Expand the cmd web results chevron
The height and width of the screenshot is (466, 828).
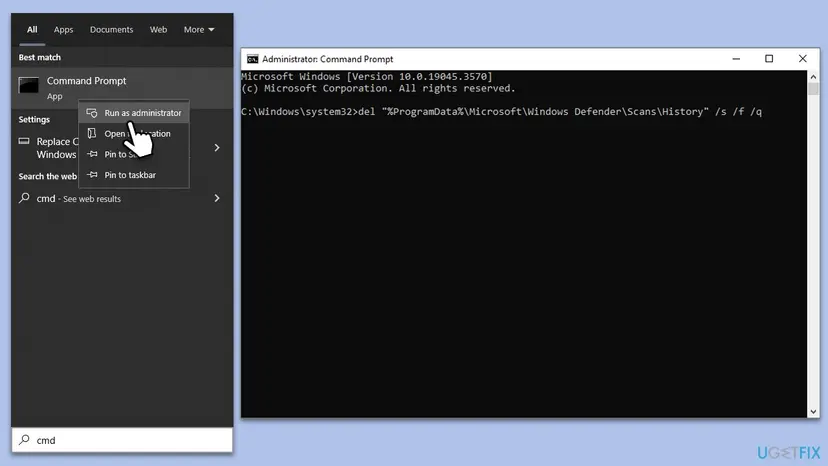[217, 198]
